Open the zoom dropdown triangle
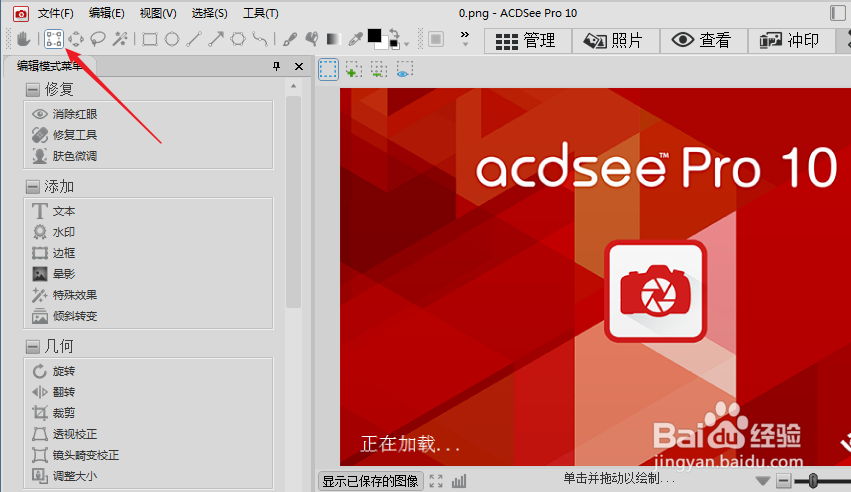The height and width of the screenshot is (492, 851). (763, 481)
